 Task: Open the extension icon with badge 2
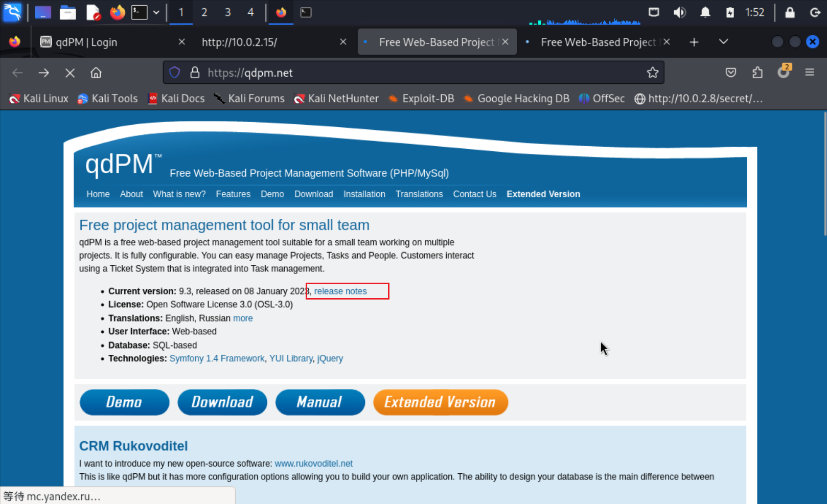[x=784, y=72]
